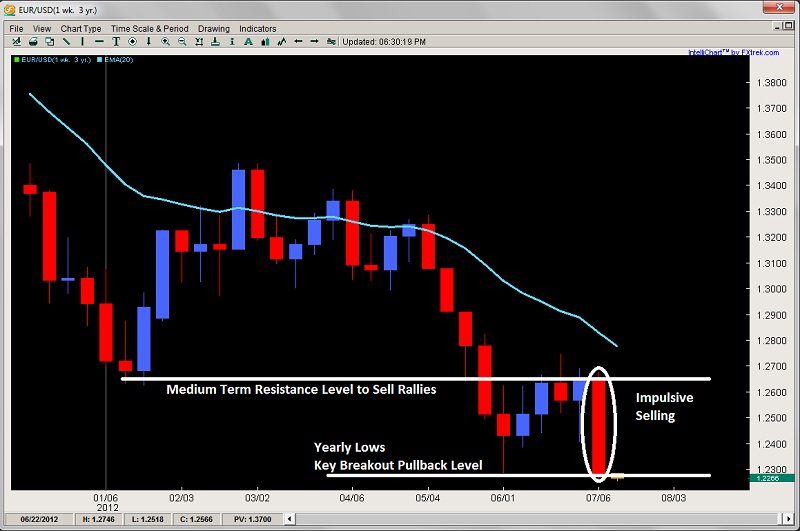Click the H: 1.2746 status field
The height and width of the screenshot is (531, 800).
click(x=98, y=519)
